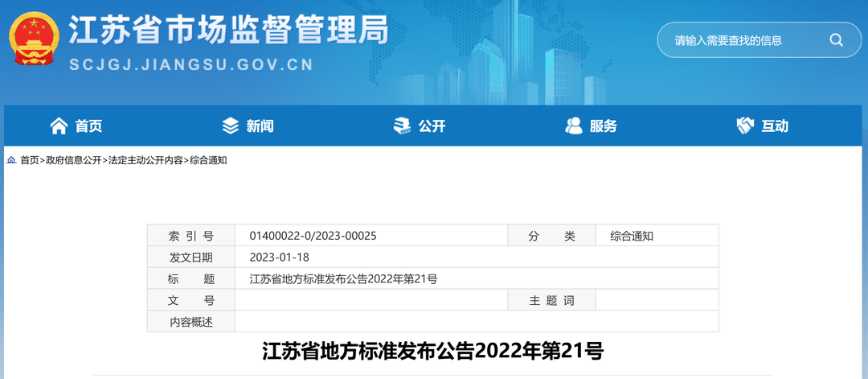Select the date value 2023-01-18

[279, 257]
